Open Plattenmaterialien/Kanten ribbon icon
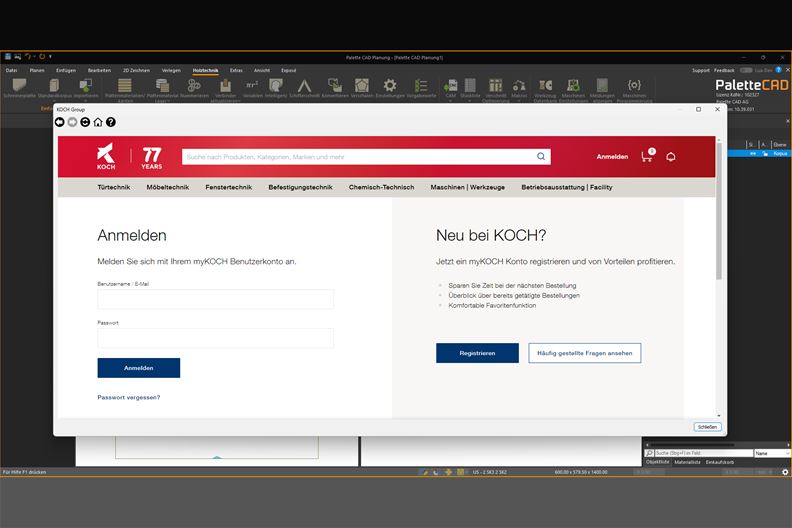 click(x=125, y=85)
